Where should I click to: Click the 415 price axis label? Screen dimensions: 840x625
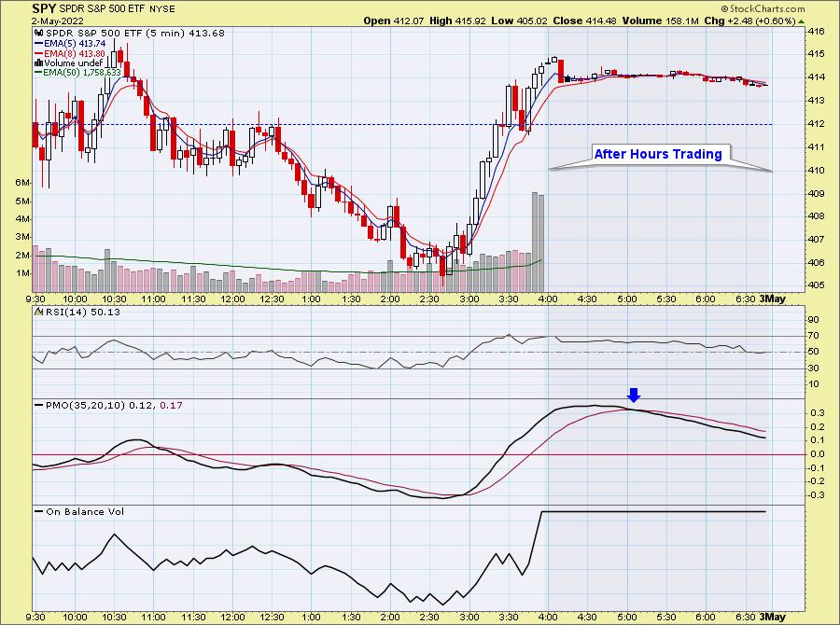pyautogui.click(x=816, y=54)
